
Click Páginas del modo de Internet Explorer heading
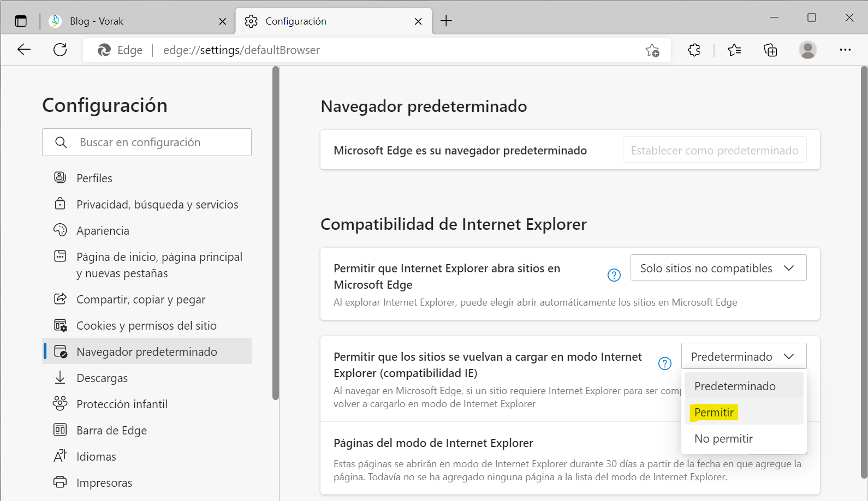433,443
